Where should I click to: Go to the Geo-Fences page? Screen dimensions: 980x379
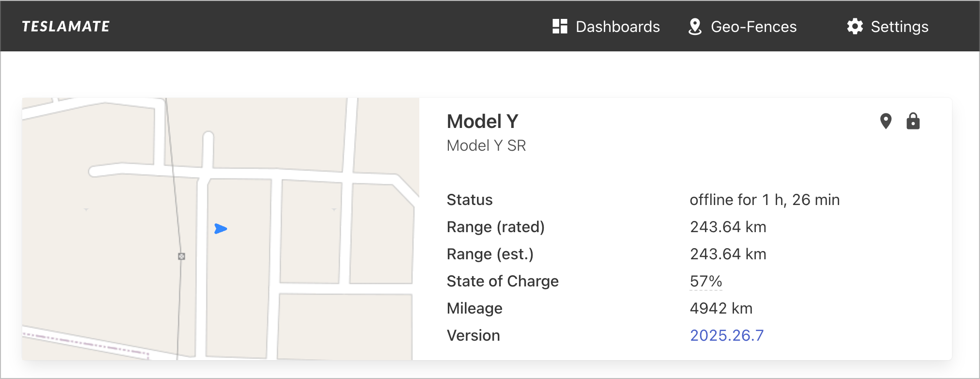(x=753, y=27)
